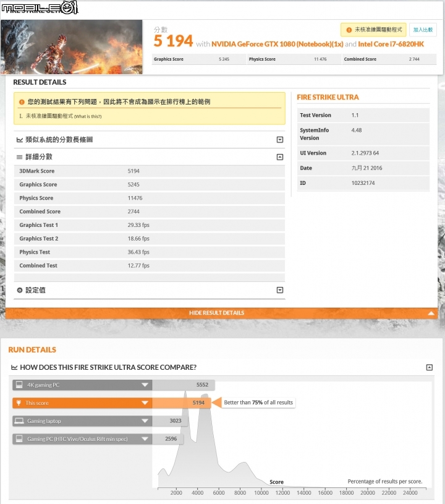Viewport: 445px width, 504px height.
Task: Click 'Better than 75% of all results' tooltip
Action: (258, 403)
